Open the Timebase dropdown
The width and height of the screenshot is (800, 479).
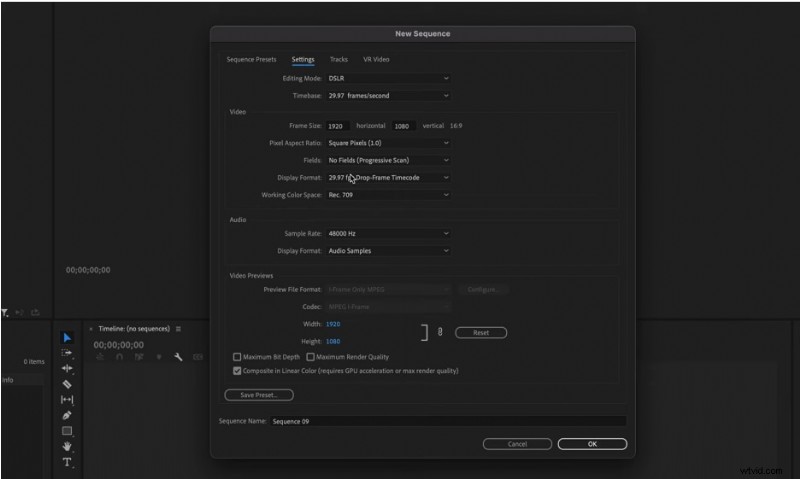click(388, 96)
